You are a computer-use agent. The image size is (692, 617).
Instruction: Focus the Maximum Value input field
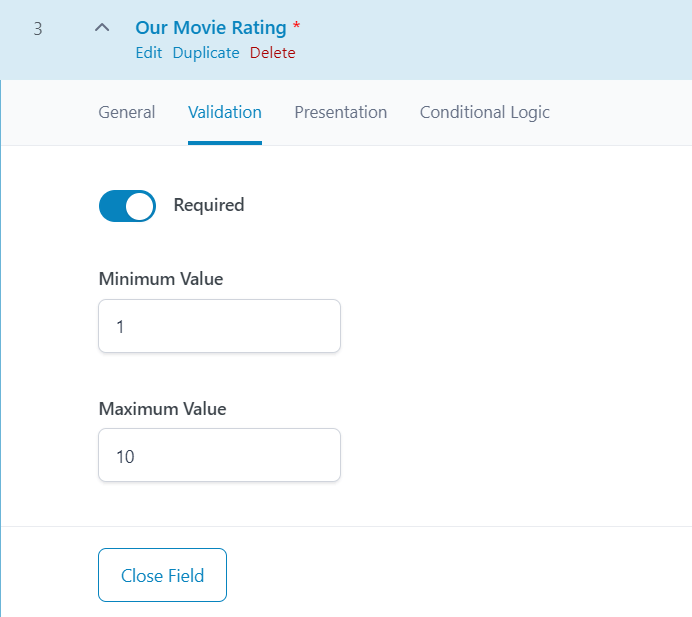pyautogui.click(x=219, y=456)
